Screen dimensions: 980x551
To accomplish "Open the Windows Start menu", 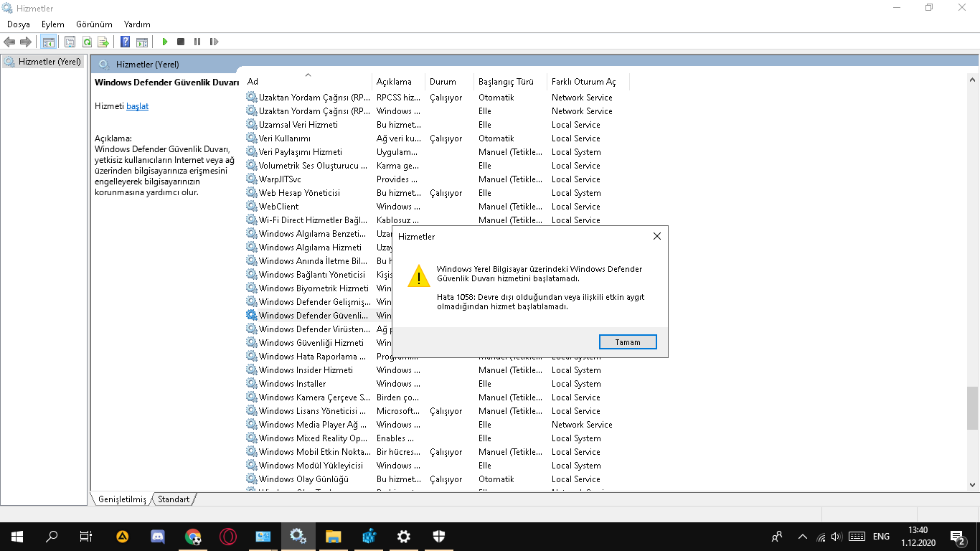I will tap(17, 536).
